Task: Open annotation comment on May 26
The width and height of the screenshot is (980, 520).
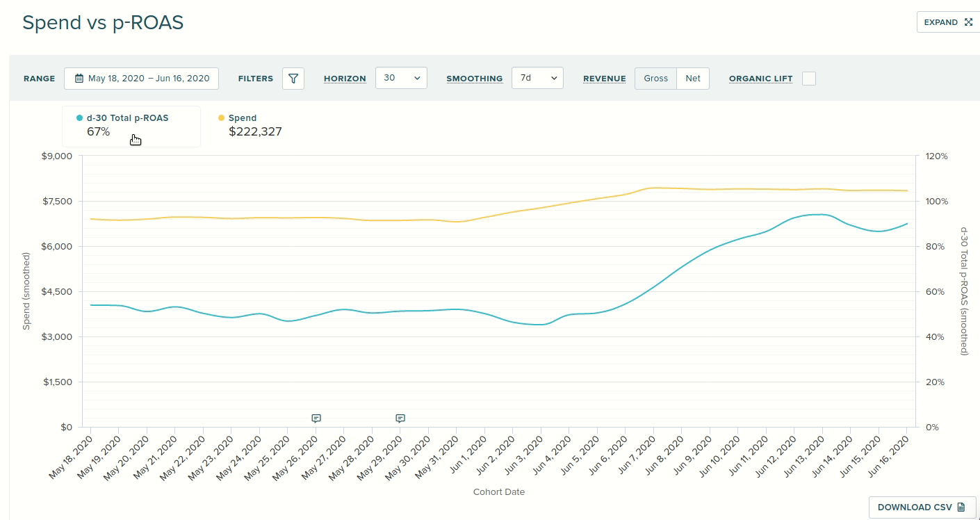Action: click(x=316, y=419)
